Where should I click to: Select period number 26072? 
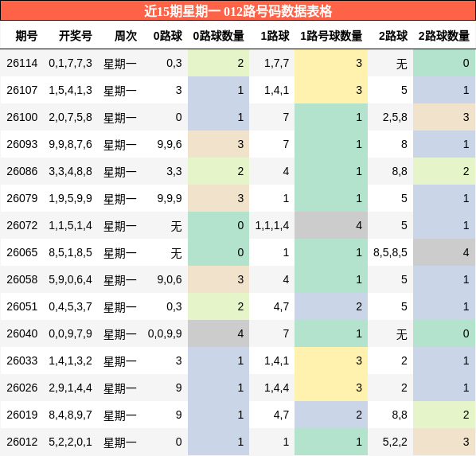(x=21, y=225)
